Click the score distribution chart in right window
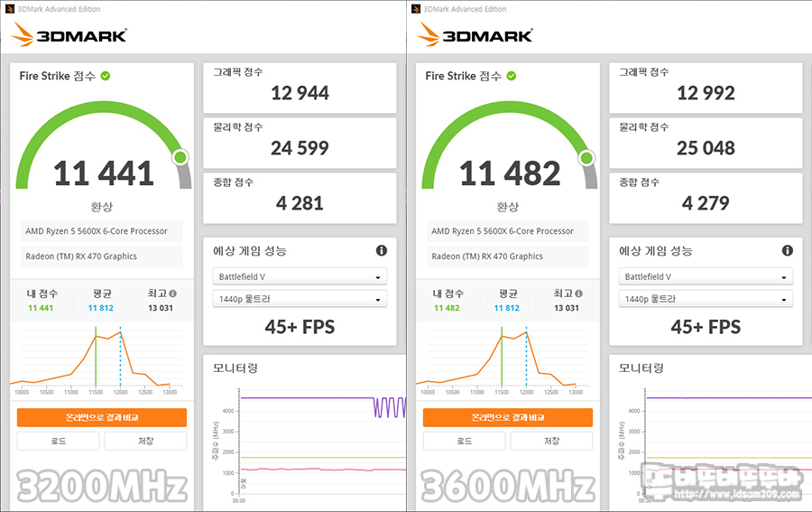Screen dimensions: 812x512 504,360
